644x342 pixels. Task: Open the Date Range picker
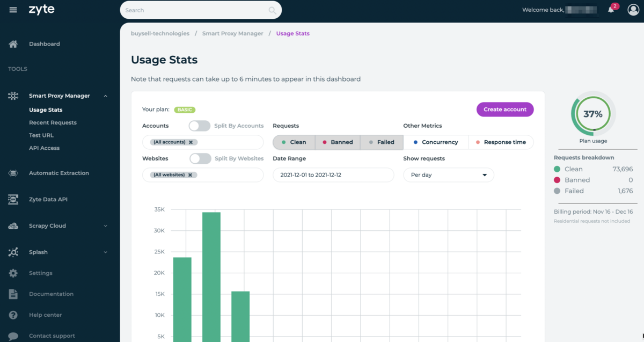pyautogui.click(x=333, y=175)
